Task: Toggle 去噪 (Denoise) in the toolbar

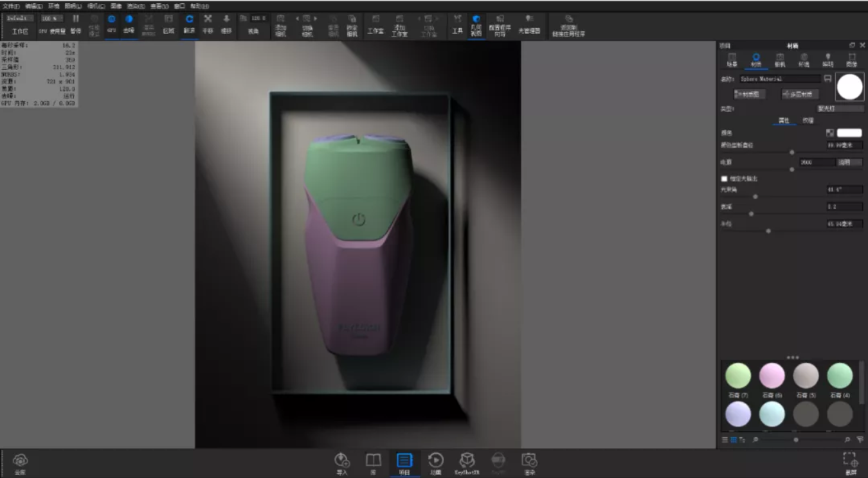Action: 129,23
